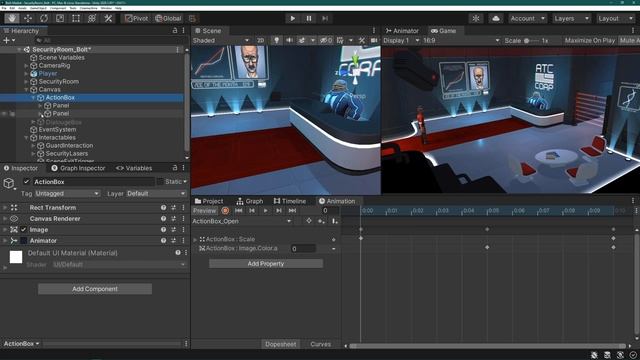Expand GuardInteraction node
Image resolution: width=640 pixels, height=360 pixels.
[x=33, y=146]
